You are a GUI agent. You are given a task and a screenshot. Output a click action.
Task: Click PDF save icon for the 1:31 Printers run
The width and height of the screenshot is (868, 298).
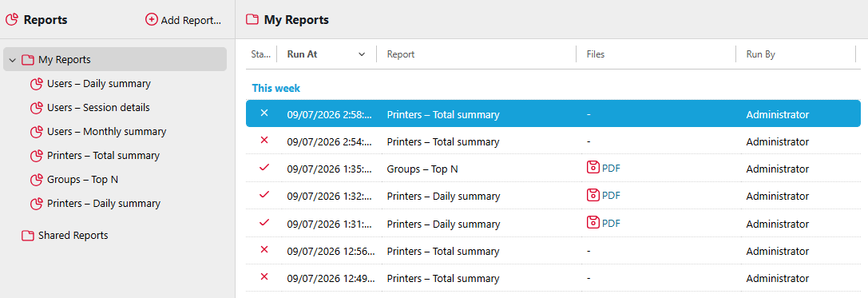(593, 223)
